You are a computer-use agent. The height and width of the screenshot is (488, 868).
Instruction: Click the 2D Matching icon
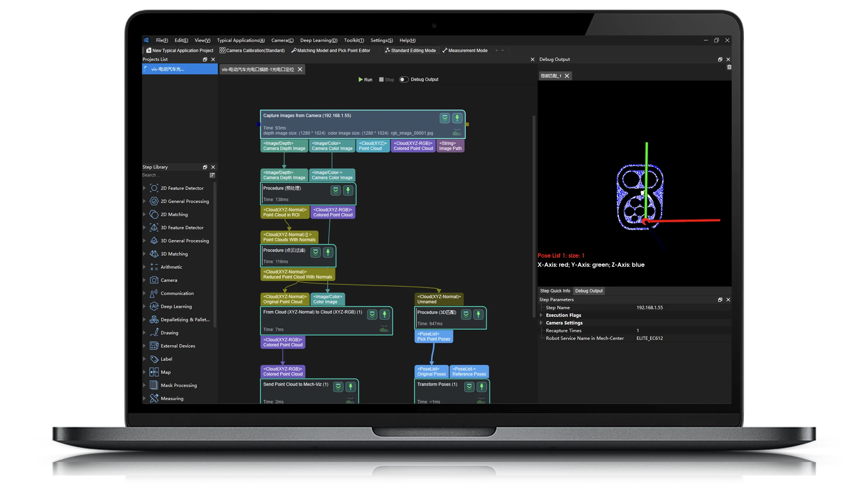tap(154, 214)
